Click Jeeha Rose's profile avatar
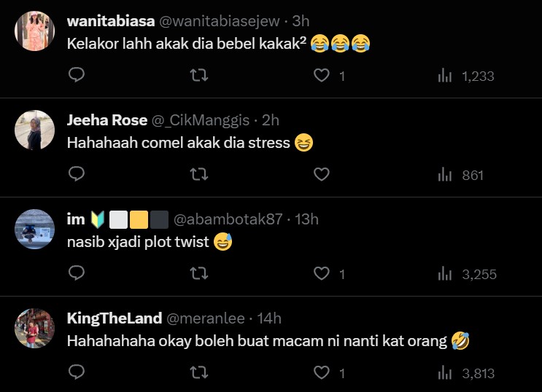This screenshot has width=542, height=392. [x=35, y=130]
